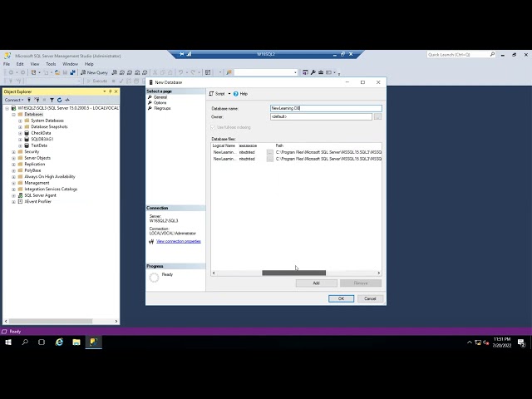The height and width of the screenshot is (399, 532).
Task: Toggle the Use full-text indexing checkbox
Action: click(213, 127)
